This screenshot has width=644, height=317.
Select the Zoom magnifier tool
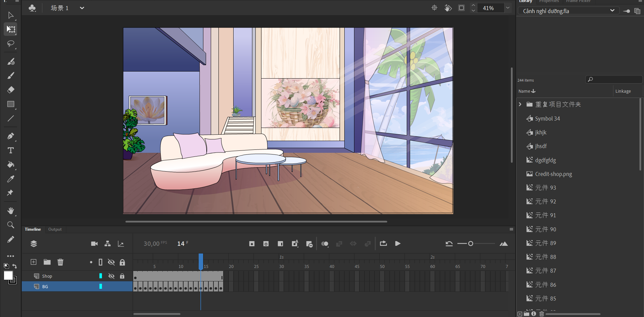point(11,225)
